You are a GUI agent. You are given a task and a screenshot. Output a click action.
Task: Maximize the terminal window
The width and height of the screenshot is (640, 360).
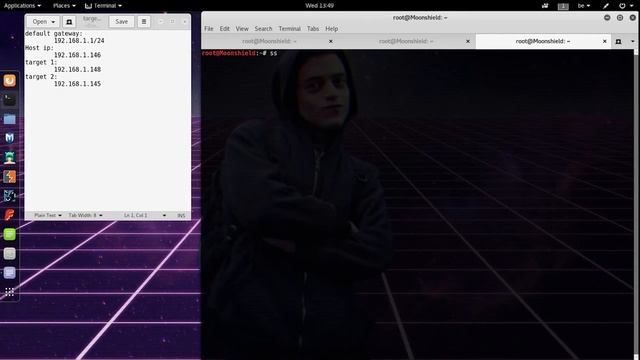(620, 18)
